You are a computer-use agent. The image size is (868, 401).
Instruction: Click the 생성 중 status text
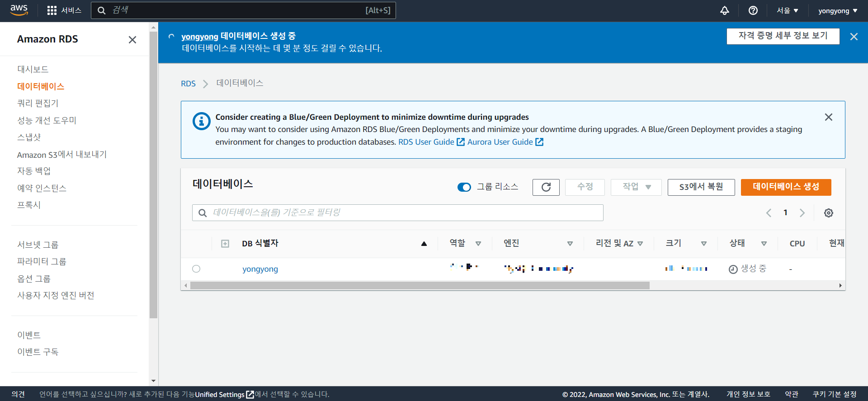(753, 269)
